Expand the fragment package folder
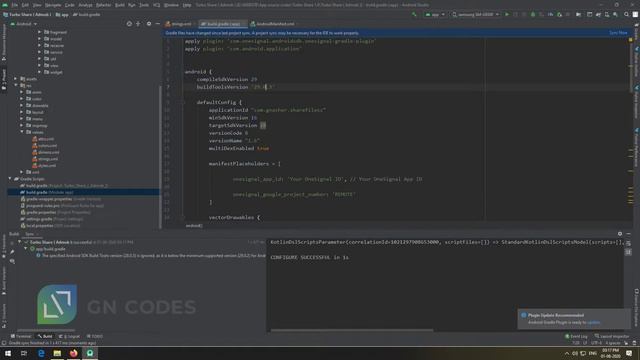The image size is (640, 360). tap(40, 32)
